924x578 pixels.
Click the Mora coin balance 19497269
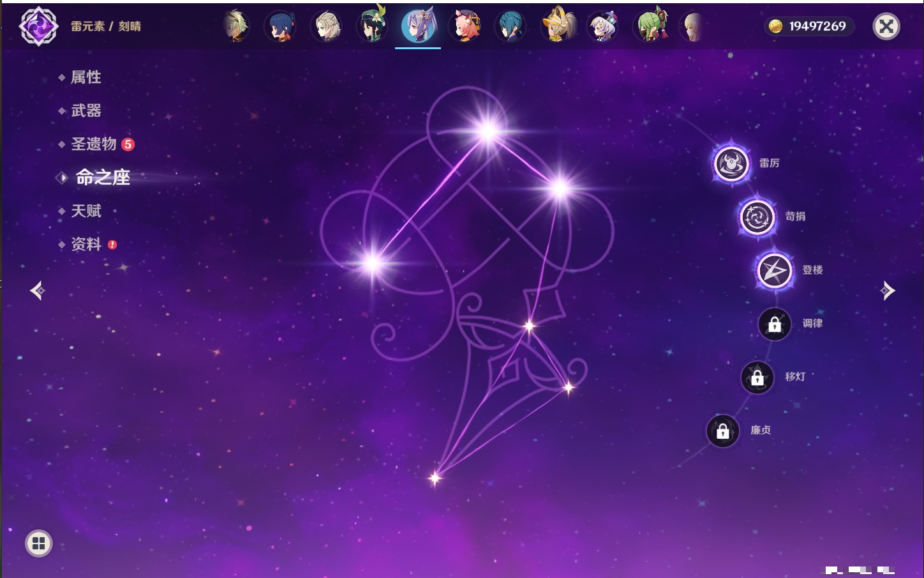[808, 26]
